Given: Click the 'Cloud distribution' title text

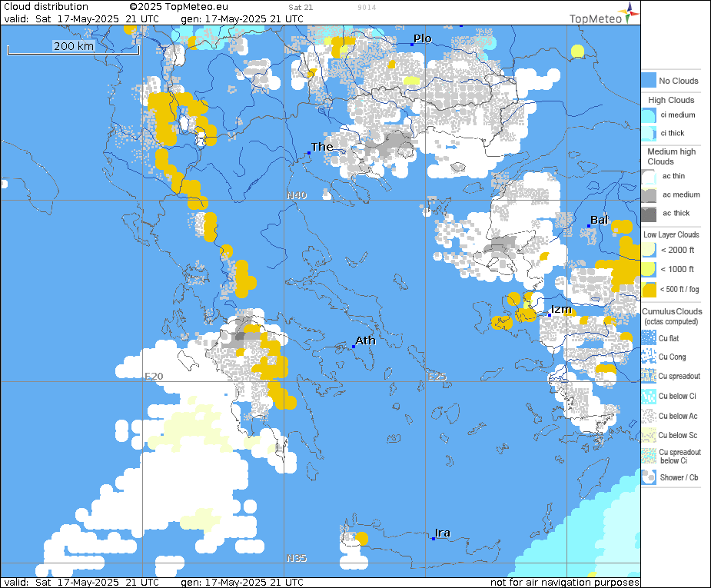Looking at the screenshot, I should 46,7.
